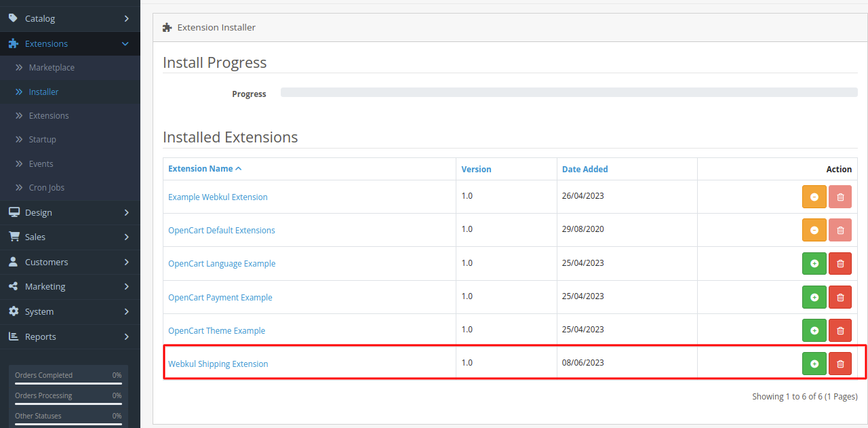Install Webkul Shipping Extension with green plus
This screenshot has height=428, width=868.
point(814,364)
